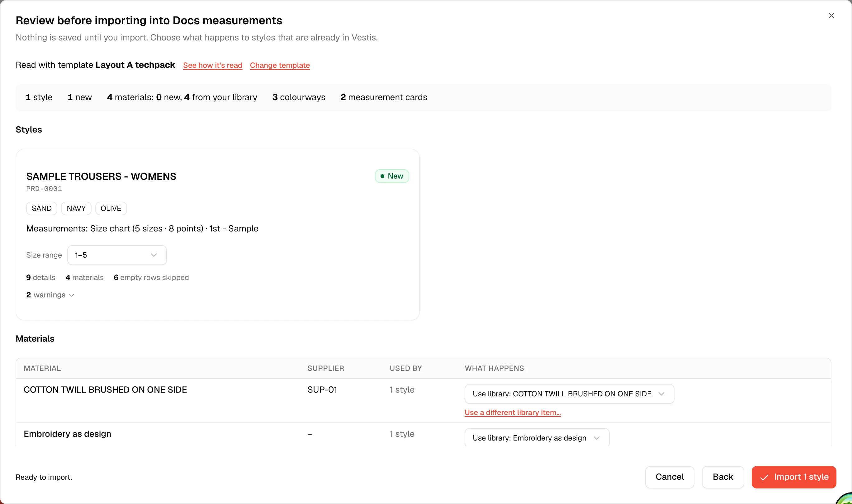Select the NAVY colourway chip

pos(76,208)
